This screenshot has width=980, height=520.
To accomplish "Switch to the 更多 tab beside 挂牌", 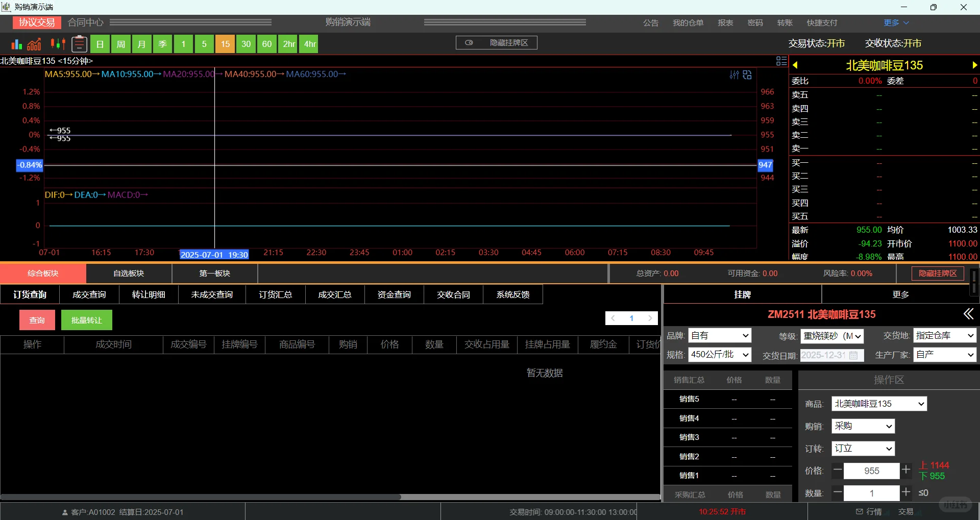I will tap(900, 294).
